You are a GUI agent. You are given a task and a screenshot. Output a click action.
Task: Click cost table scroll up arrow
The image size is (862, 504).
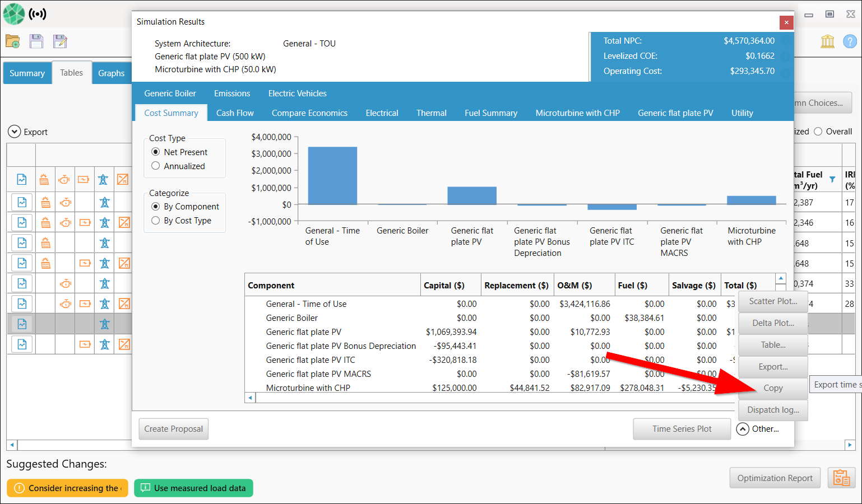point(781,278)
